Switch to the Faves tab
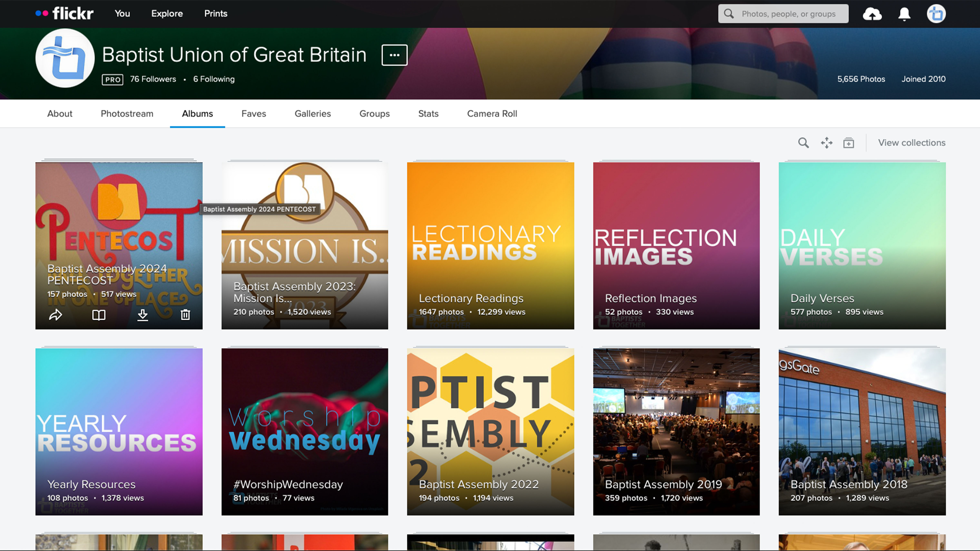Viewport: 980px width, 551px height. point(254,114)
